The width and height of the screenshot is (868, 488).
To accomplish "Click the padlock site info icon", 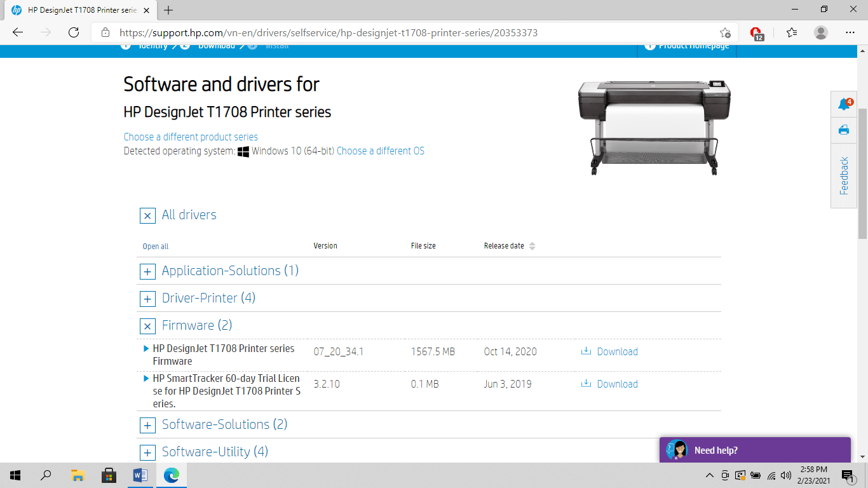I will pos(105,32).
